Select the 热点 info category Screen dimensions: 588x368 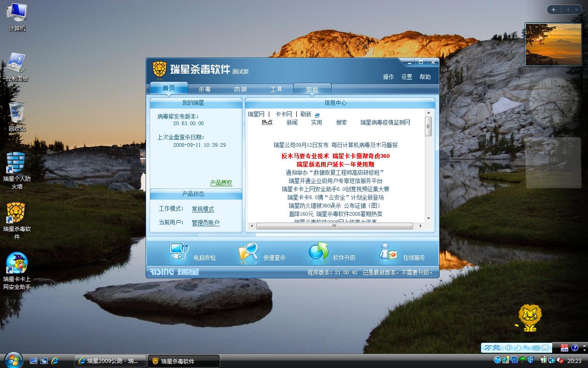tap(267, 122)
